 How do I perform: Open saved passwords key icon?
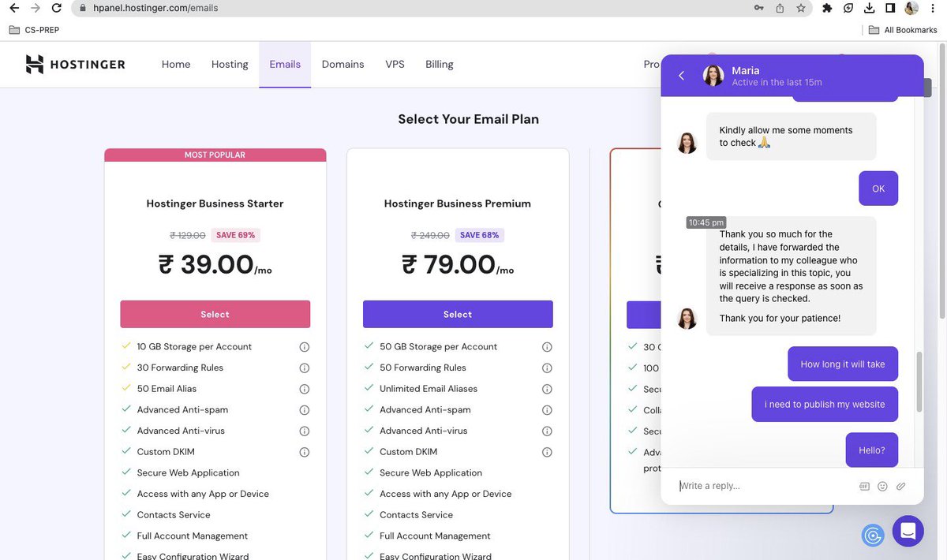759,8
